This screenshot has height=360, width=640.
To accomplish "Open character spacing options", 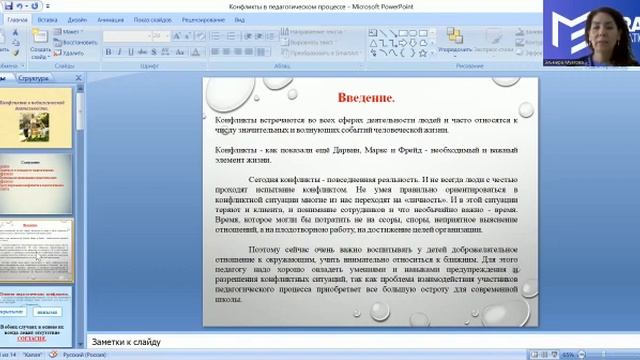I will coord(165,52).
